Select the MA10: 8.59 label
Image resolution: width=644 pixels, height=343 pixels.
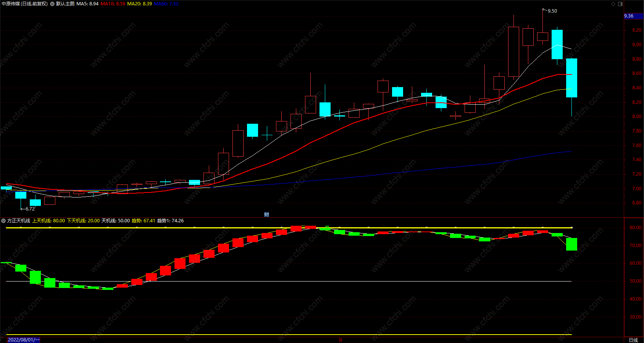[113, 4]
